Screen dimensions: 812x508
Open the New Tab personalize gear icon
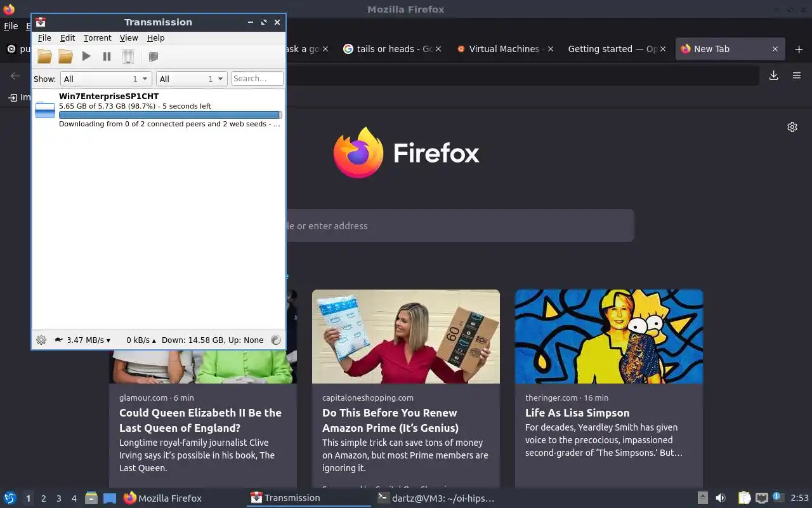(x=792, y=127)
